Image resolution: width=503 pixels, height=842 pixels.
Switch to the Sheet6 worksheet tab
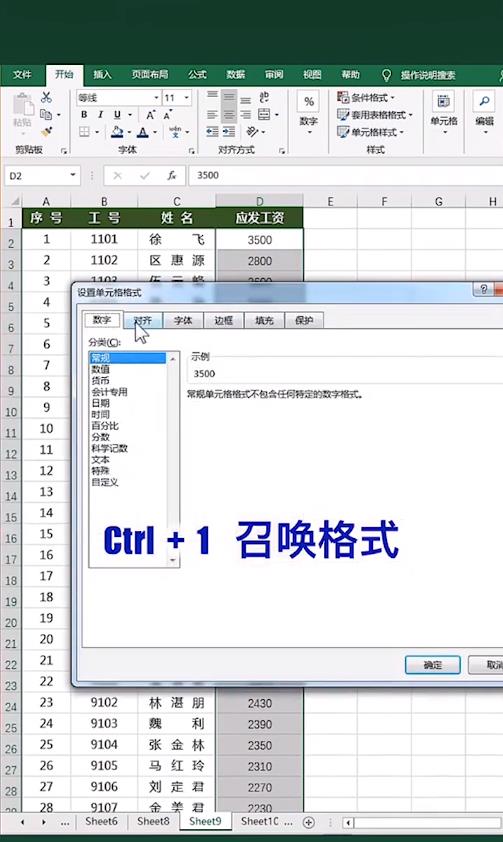click(101, 822)
